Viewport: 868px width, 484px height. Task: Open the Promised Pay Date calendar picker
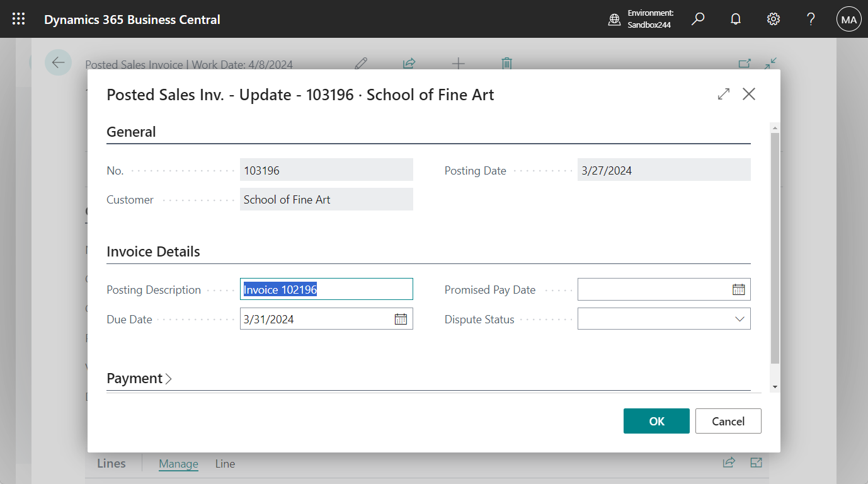tap(738, 289)
